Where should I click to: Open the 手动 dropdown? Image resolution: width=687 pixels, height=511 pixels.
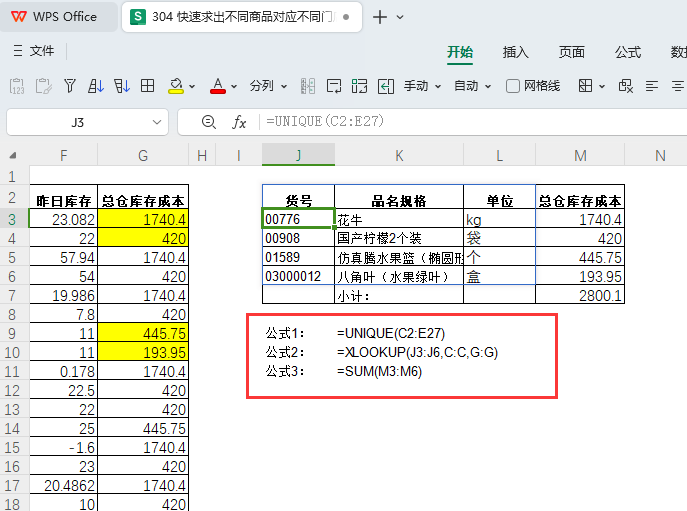[422, 86]
